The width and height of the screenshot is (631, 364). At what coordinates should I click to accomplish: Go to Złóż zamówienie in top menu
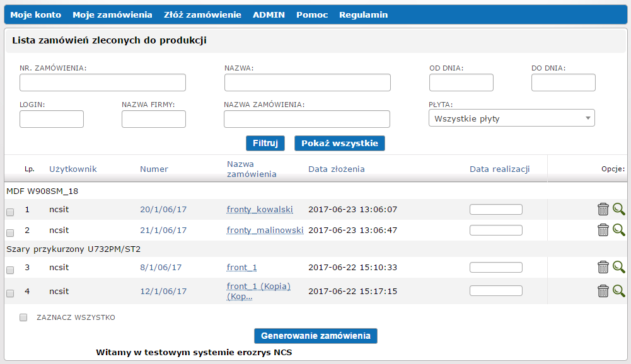202,14
